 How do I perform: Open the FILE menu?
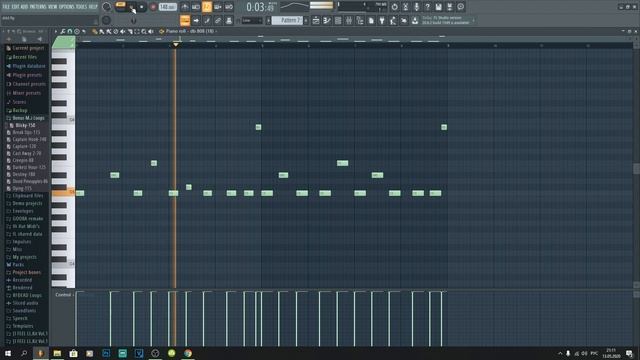[6, 7]
